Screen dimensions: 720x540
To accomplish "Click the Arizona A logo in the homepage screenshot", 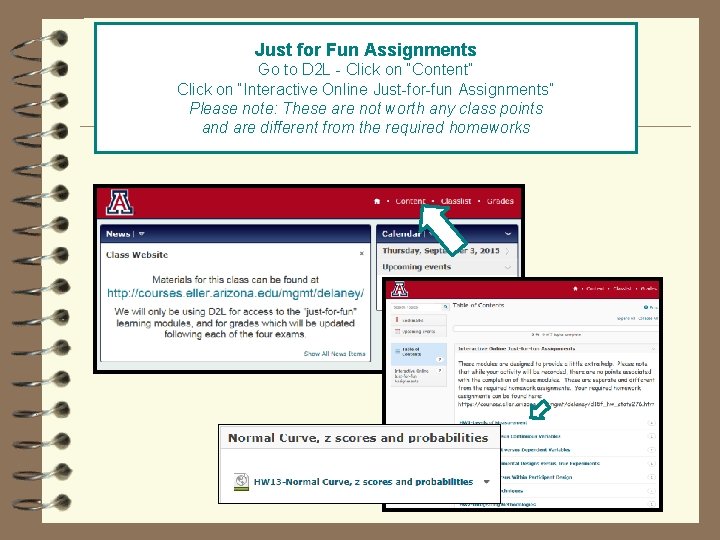I will (119, 202).
